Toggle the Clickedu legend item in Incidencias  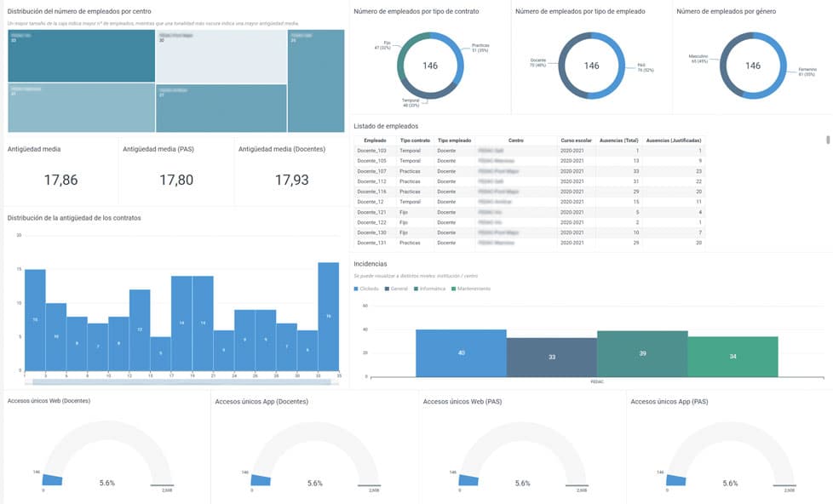(366, 289)
